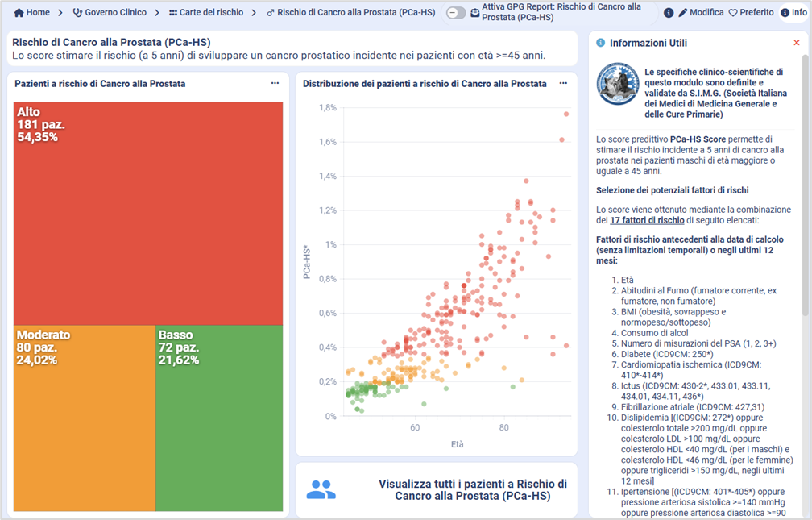Viewport: 812px width, 520px height.
Task: Click the Modifica pencil button
Action: point(701,13)
